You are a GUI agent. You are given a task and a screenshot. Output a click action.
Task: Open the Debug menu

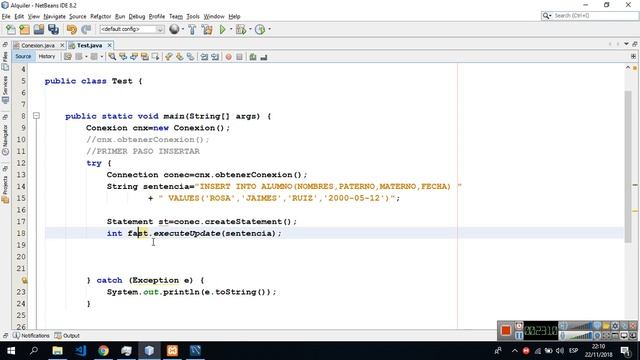[137, 16]
